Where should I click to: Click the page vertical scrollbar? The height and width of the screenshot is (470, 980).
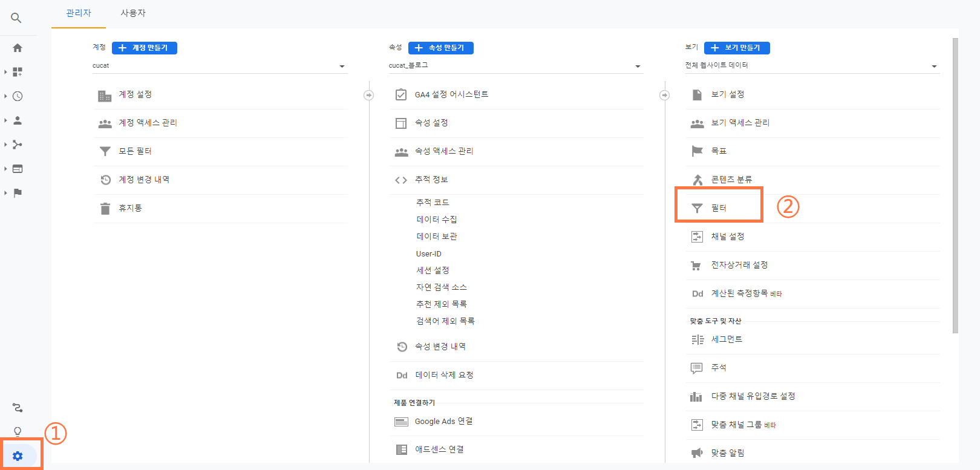(x=956, y=186)
